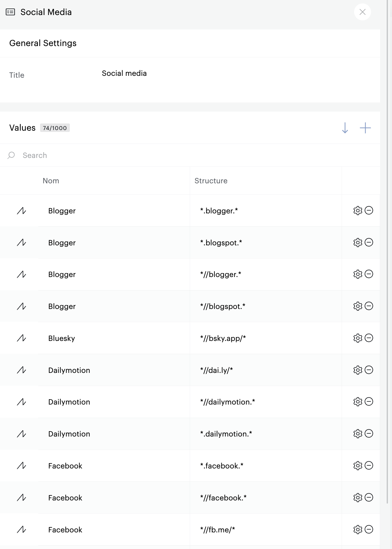Open settings gear for *//fb.me/* row
The image size is (392, 549).
[358, 530]
